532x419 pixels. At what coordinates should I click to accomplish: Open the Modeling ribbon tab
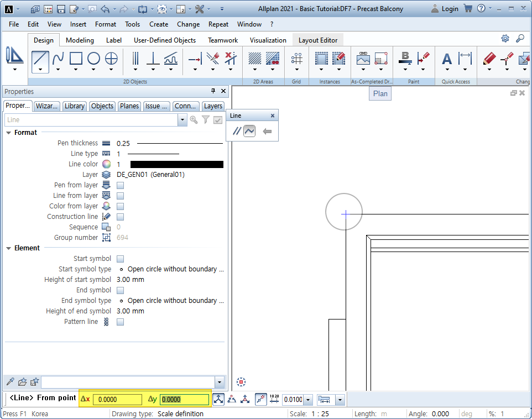(80, 40)
